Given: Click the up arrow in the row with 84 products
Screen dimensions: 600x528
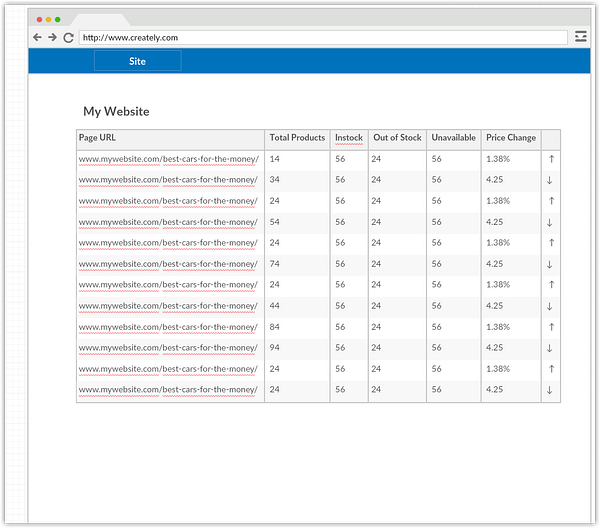Looking at the screenshot, I should (551, 327).
